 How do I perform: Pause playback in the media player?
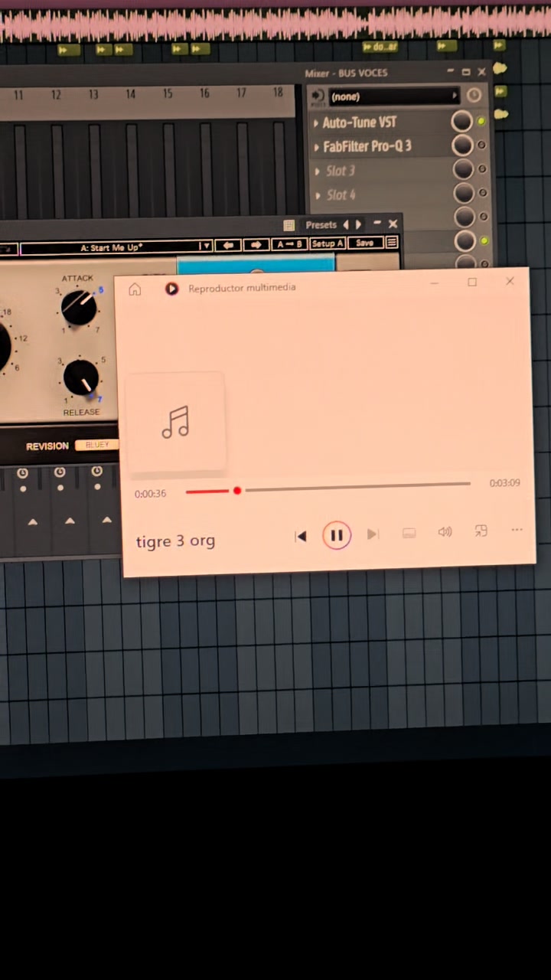tap(337, 535)
